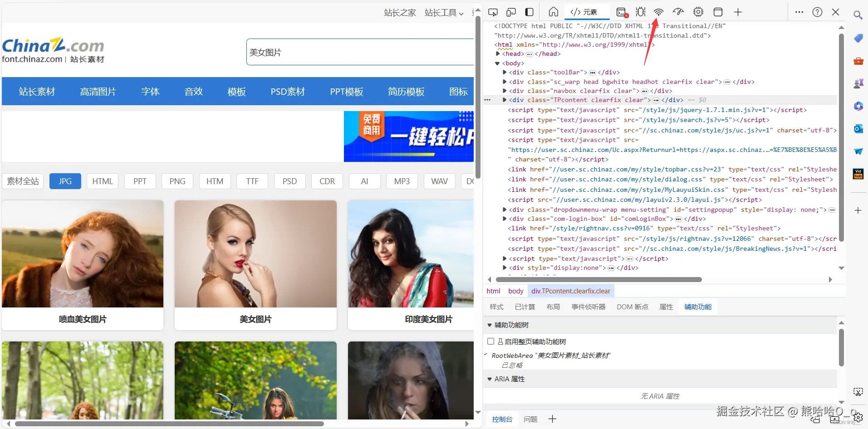The height and width of the screenshot is (429, 868).
Task: Toggle the DevTools activity bar panel icon
Action: point(529,12)
